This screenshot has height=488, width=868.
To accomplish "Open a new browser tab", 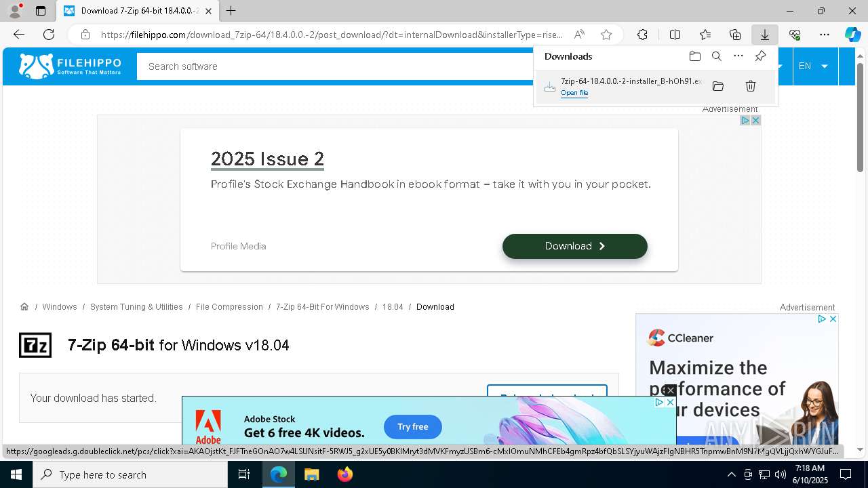I will pyautogui.click(x=231, y=11).
